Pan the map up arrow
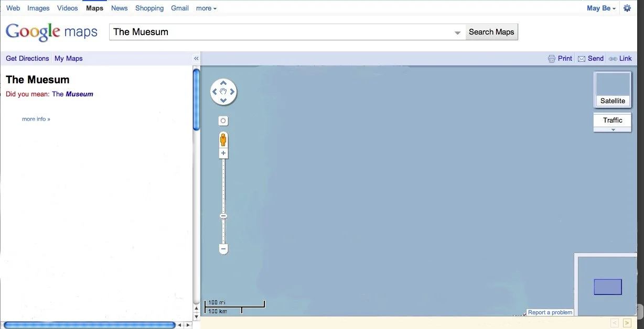 pyautogui.click(x=223, y=83)
